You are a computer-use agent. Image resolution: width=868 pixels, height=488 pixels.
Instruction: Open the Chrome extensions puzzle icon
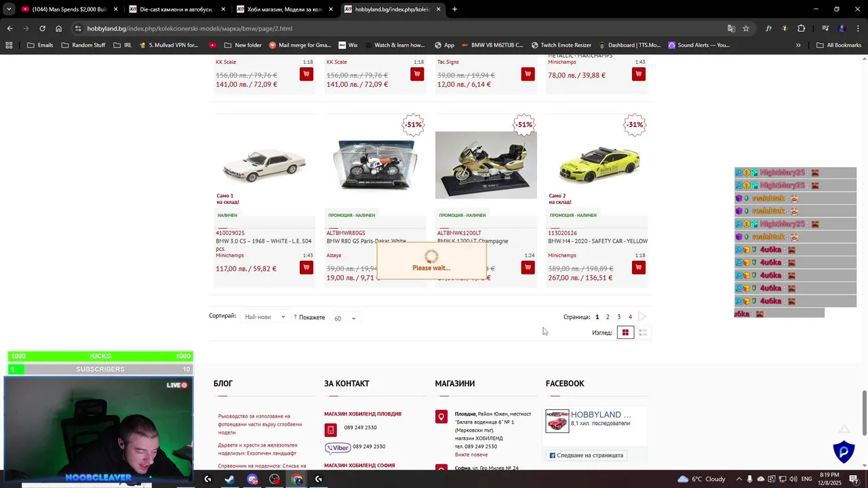801,28
